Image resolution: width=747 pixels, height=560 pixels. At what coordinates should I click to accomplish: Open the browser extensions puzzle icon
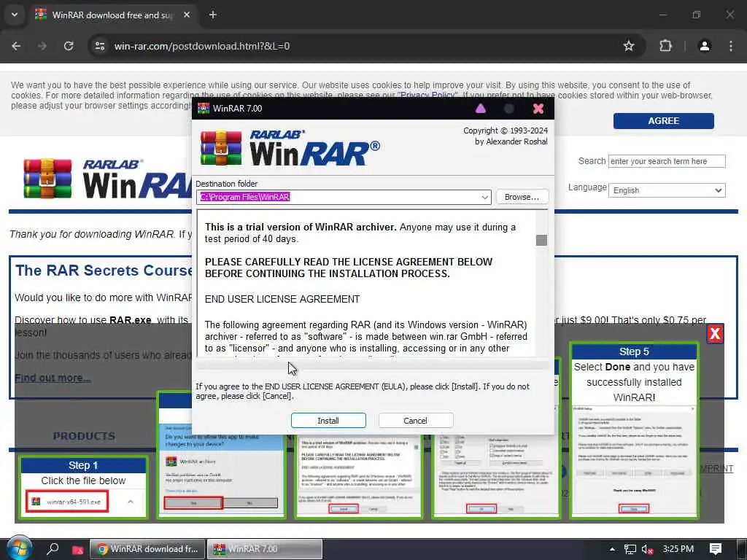pyautogui.click(x=665, y=46)
